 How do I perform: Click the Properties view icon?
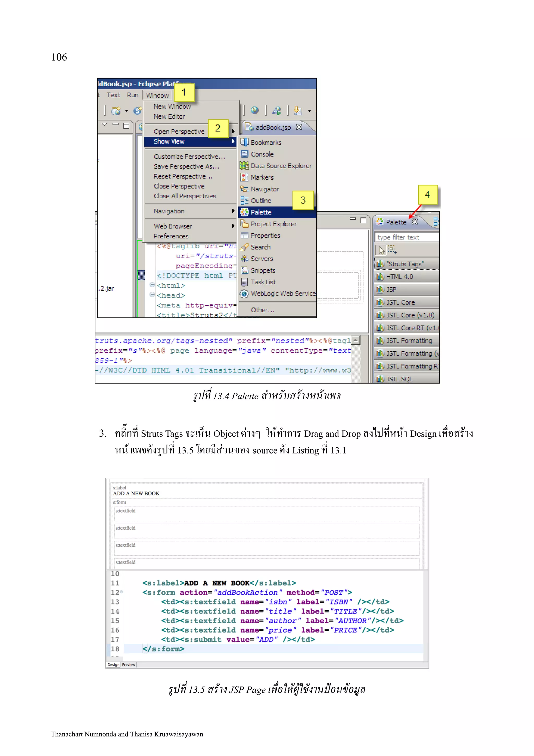click(x=244, y=235)
